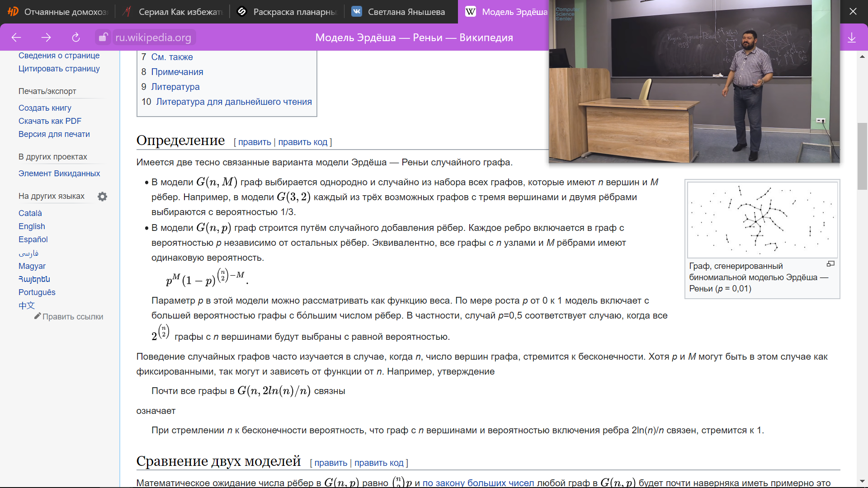868x488 pixels.
Task: Jump to Примечания in contents
Action: 177,72
